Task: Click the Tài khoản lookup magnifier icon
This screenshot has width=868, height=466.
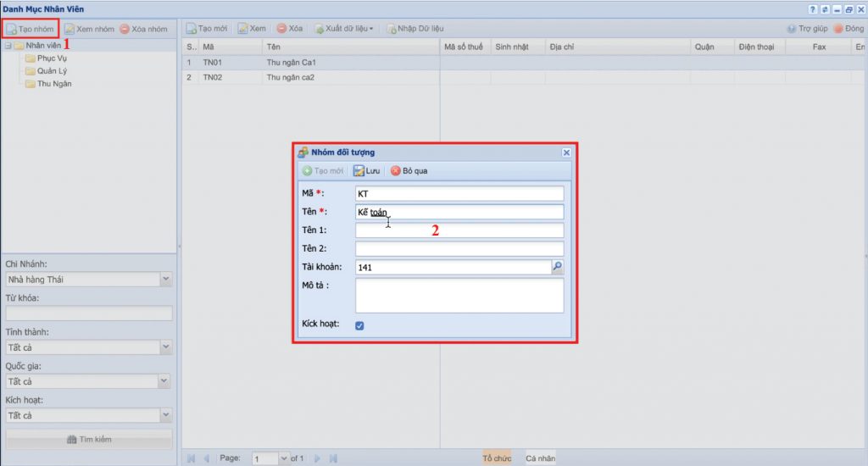Action: pyautogui.click(x=558, y=267)
